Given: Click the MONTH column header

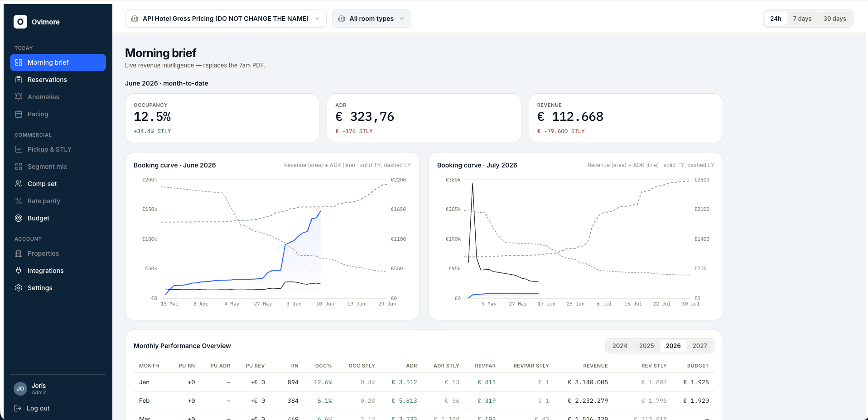Looking at the screenshot, I should (149, 366).
